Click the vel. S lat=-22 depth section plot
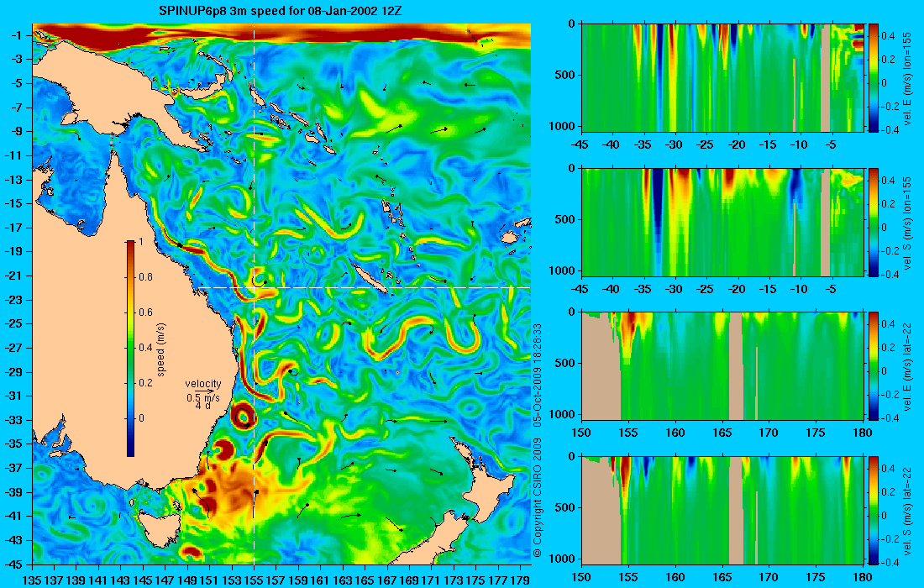This screenshot has height=588, width=924. 722,510
